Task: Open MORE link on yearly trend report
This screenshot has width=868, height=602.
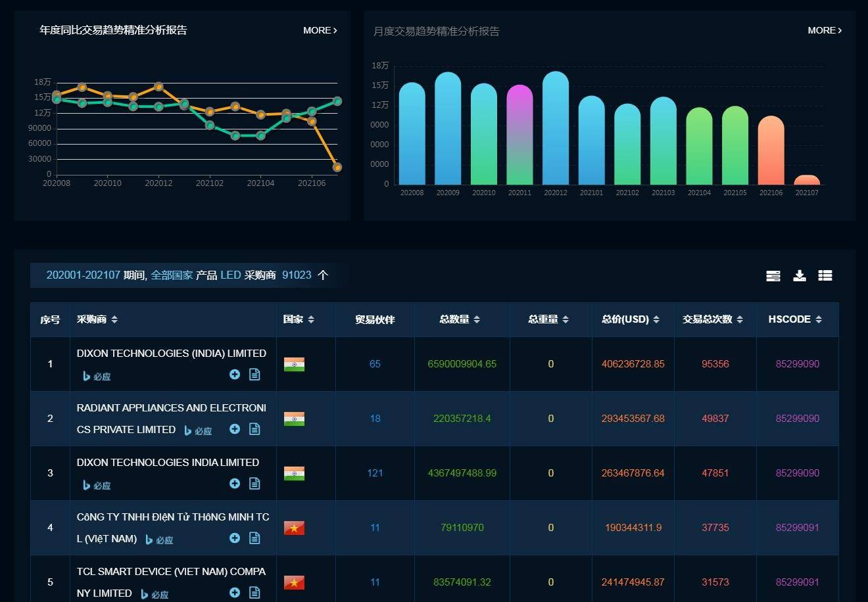Action: point(320,30)
